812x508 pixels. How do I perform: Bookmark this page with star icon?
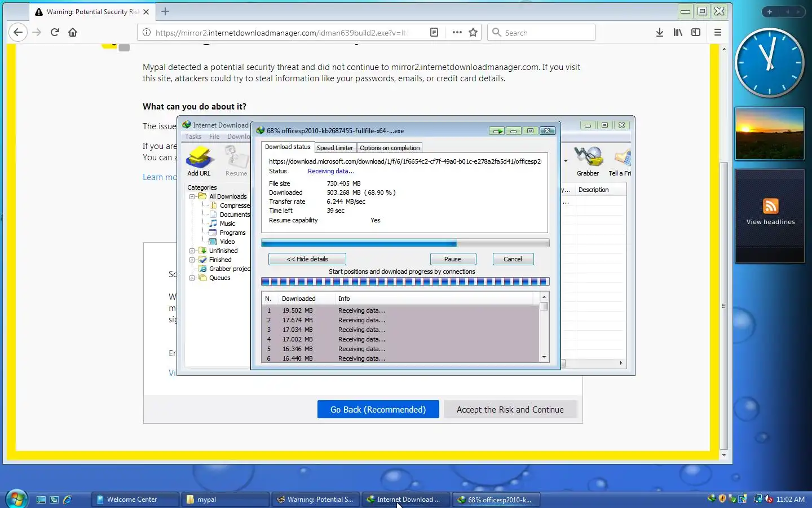pyautogui.click(x=473, y=32)
